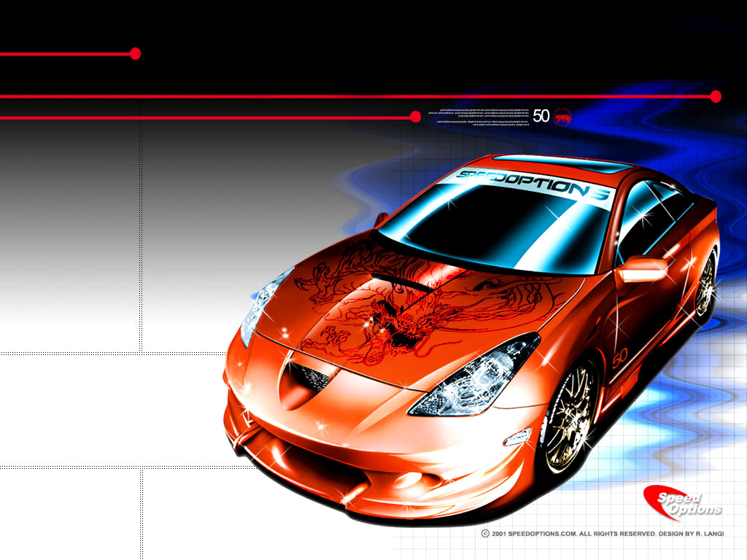
Task: Click the red "50" decal on car door
Action: coord(620,357)
